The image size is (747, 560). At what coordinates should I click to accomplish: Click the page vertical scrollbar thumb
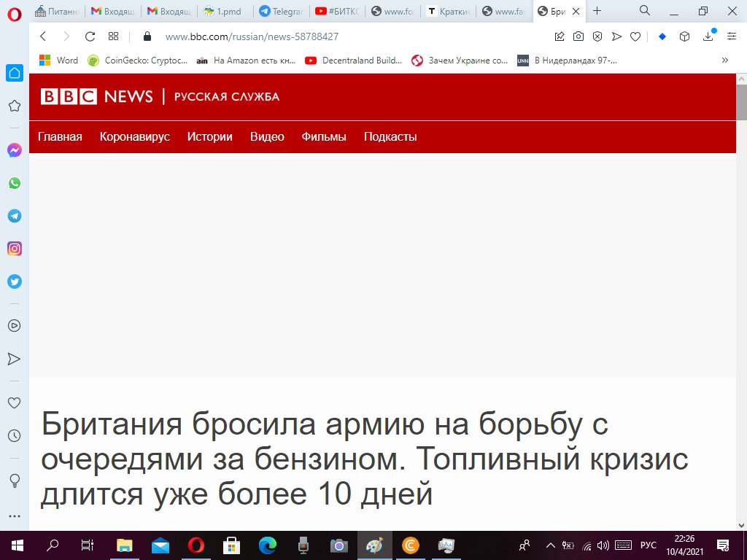[x=741, y=103]
